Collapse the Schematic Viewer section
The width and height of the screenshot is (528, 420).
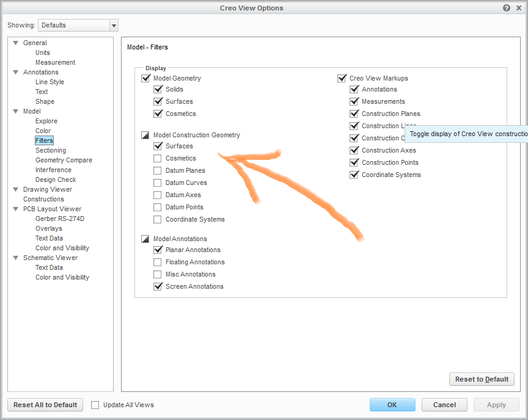click(15, 258)
